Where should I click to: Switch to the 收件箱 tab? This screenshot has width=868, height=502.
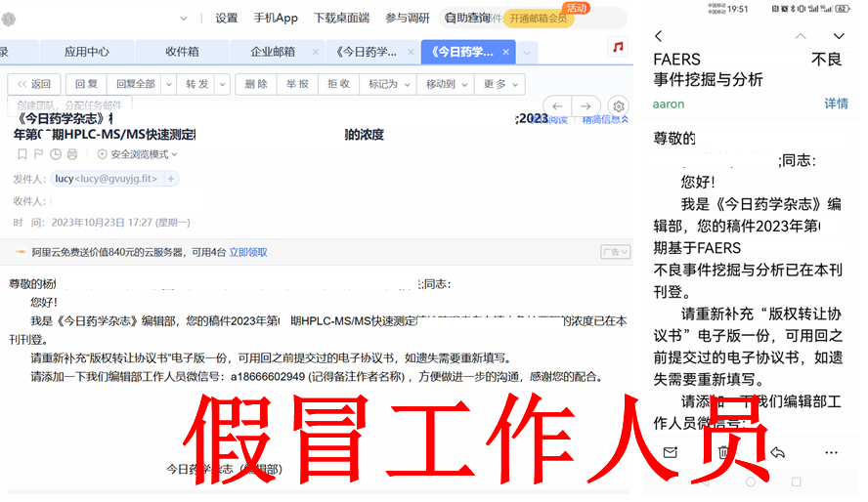[x=182, y=51]
